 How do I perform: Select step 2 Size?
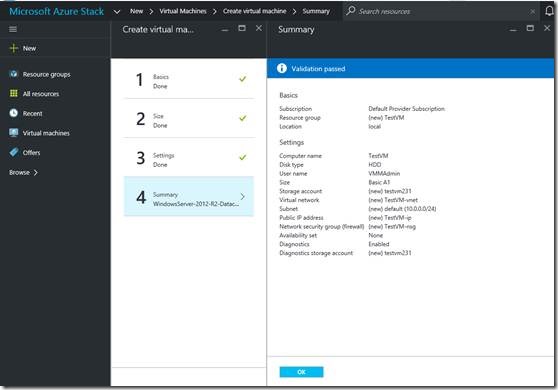[x=189, y=118]
